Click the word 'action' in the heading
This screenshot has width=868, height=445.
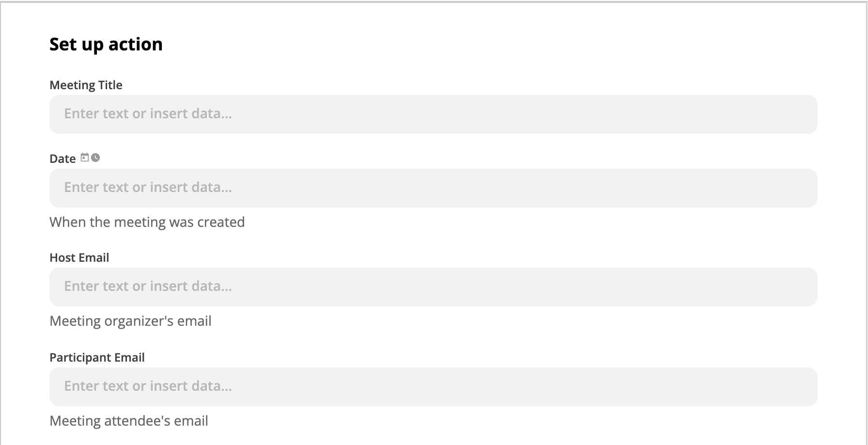tap(136, 45)
